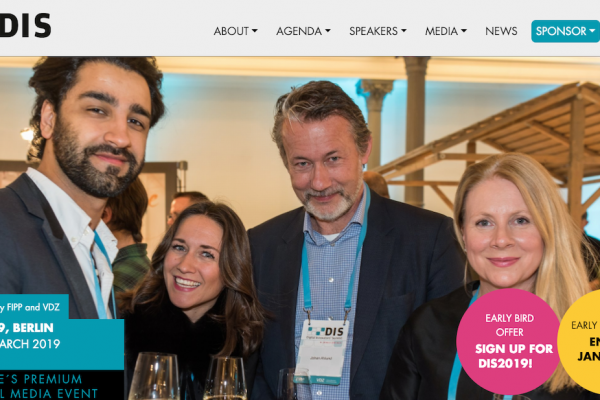Click the caret arrow on SPONSOR button
This screenshot has width=600, height=400.
click(x=592, y=31)
